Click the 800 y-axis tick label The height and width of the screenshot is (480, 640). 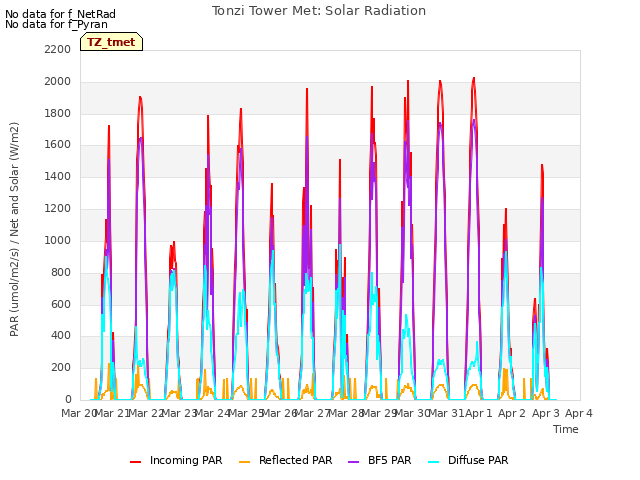pos(61,272)
